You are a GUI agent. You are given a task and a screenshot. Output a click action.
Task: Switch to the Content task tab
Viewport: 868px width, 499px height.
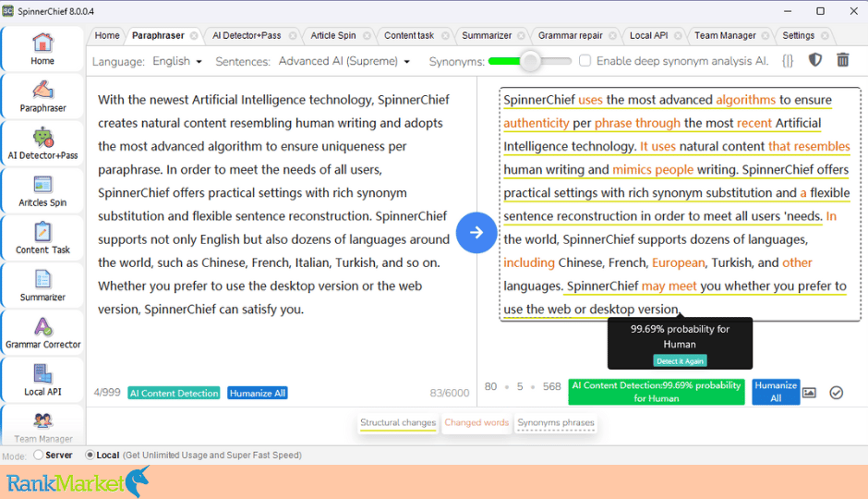point(409,35)
